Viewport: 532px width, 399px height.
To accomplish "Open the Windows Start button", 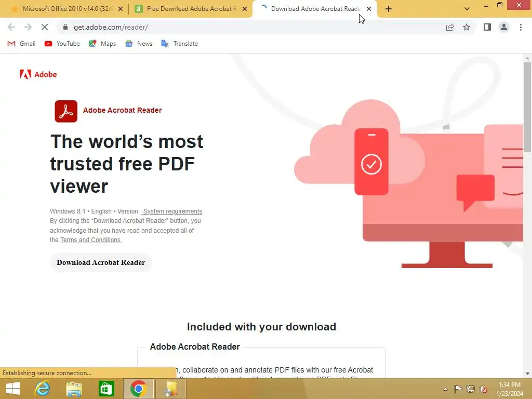I will 13,389.
